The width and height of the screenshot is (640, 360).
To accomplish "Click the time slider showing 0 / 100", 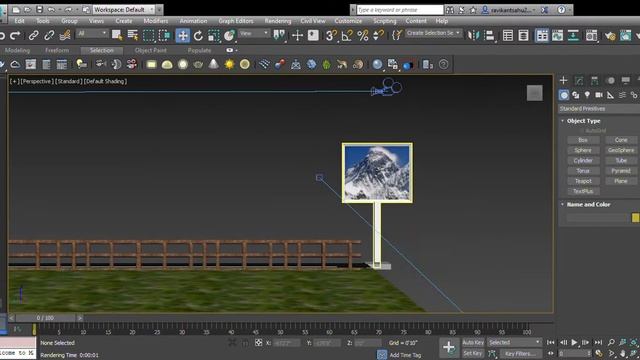I will click(45, 318).
